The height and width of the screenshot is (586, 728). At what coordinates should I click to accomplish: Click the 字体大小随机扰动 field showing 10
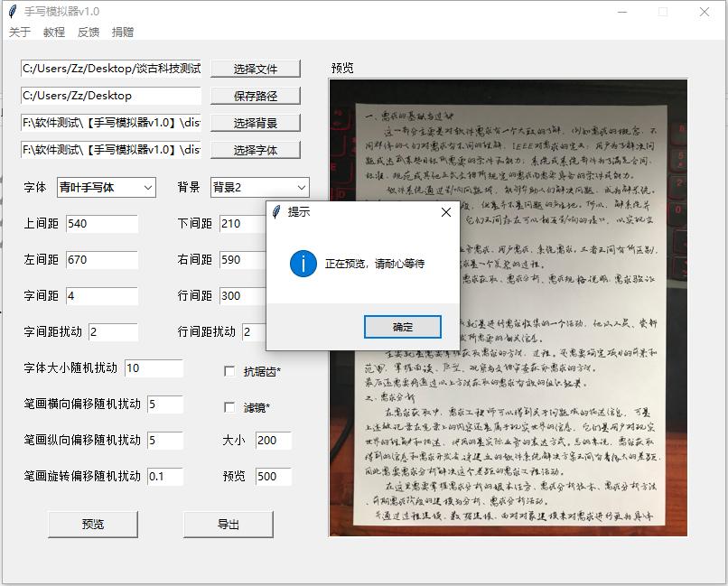pos(154,368)
